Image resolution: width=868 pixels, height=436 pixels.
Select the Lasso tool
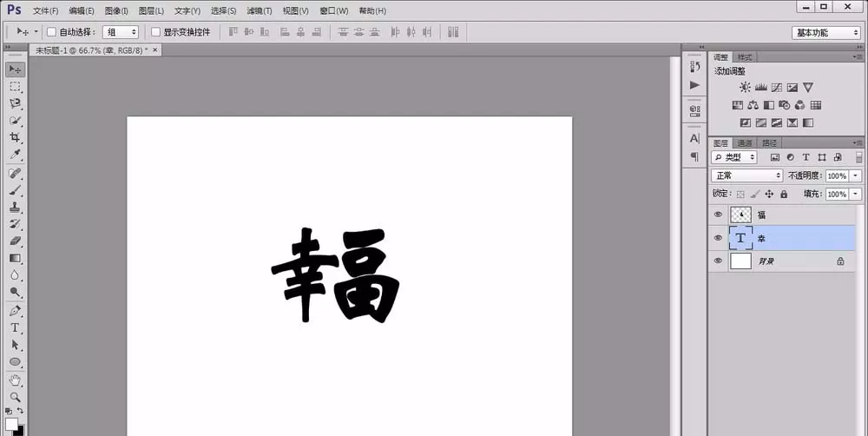(15, 103)
